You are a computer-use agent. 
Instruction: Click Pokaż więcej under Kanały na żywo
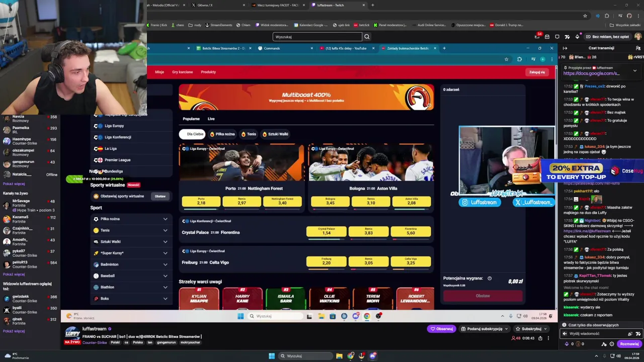pyautogui.click(x=14, y=274)
